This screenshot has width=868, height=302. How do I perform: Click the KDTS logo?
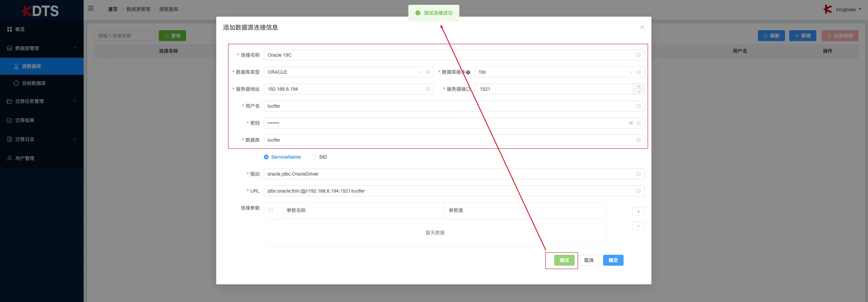tap(41, 11)
